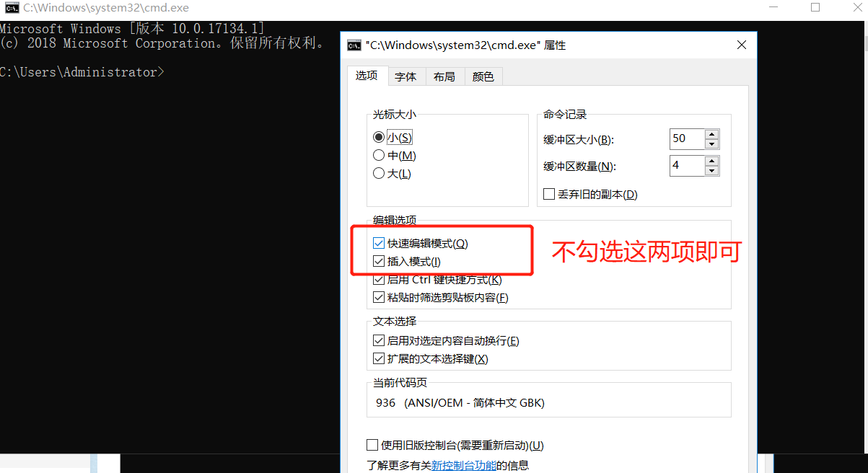Disable 粘贴时筛选剪贴板内容 option
This screenshot has height=473, width=868.
tap(379, 297)
